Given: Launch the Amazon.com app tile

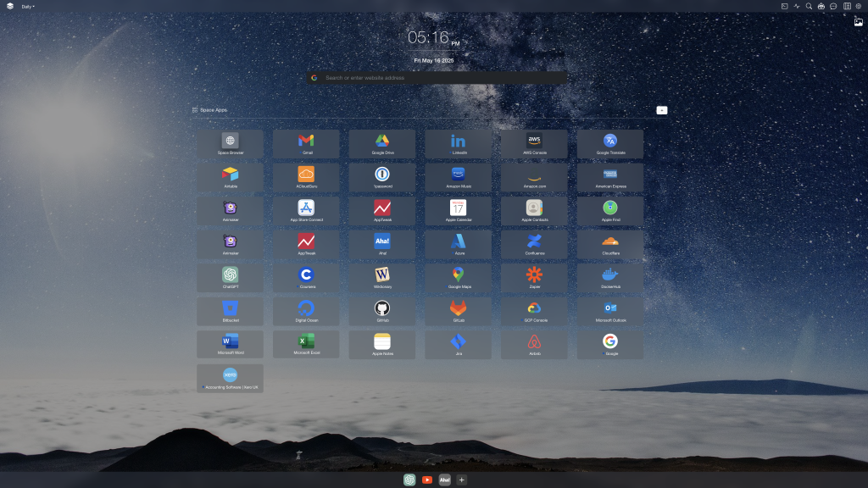Looking at the screenshot, I should 534,178.
